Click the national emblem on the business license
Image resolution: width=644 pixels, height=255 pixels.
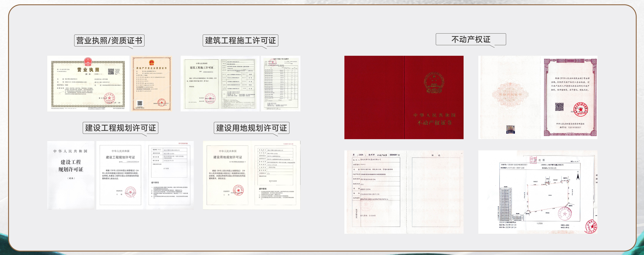pyautogui.click(x=88, y=61)
